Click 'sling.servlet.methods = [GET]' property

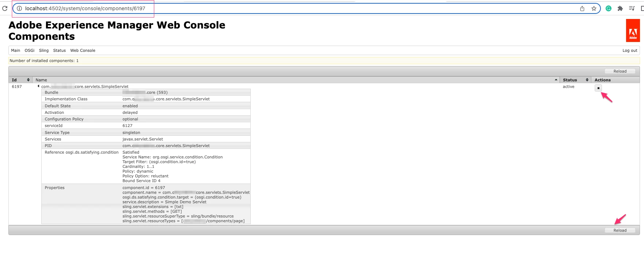(152, 211)
